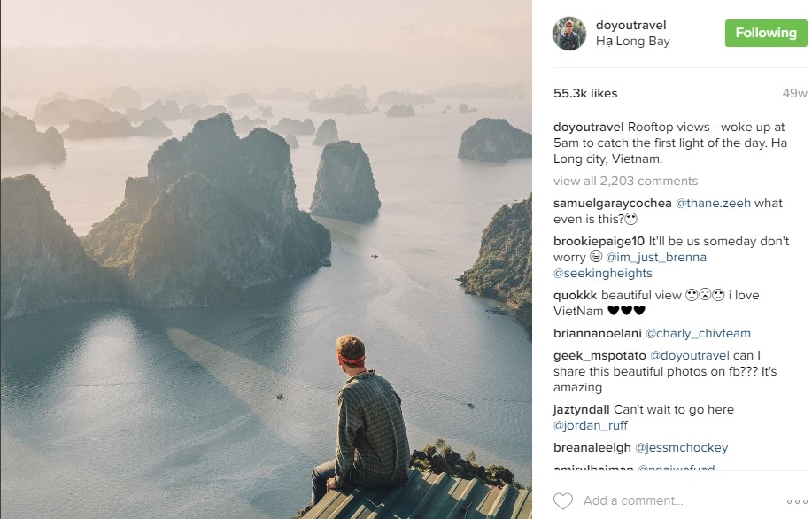Visit brookiepaige10's profile
Image resolution: width=812 pixels, height=519 pixels.
tap(599, 241)
